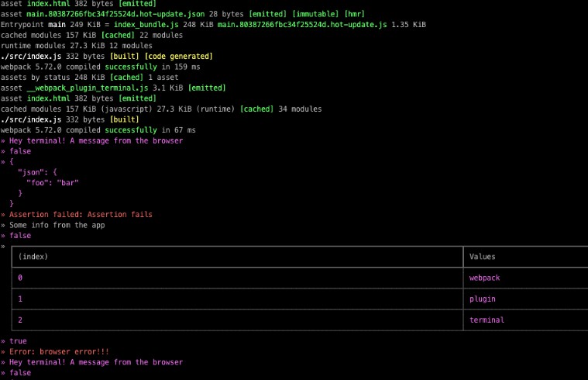
Task: Click the './src/index.js' [code generated] line
Action: click(106, 57)
